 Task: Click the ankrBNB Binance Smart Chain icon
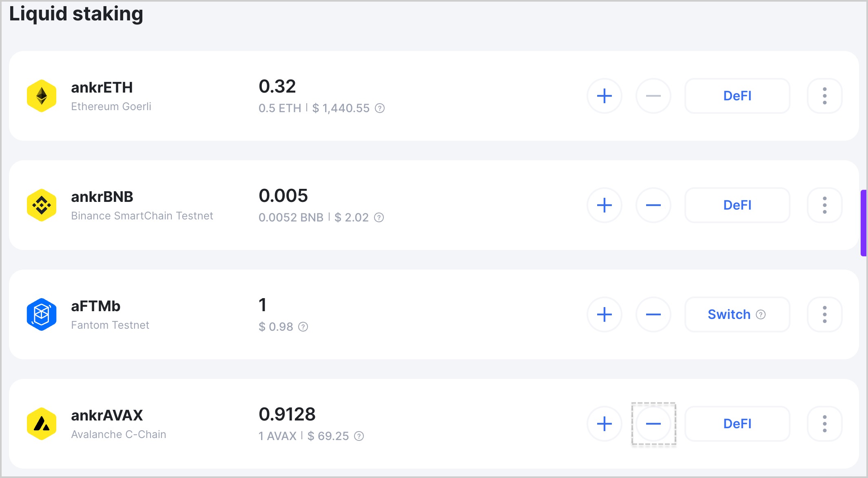(x=41, y=206)
